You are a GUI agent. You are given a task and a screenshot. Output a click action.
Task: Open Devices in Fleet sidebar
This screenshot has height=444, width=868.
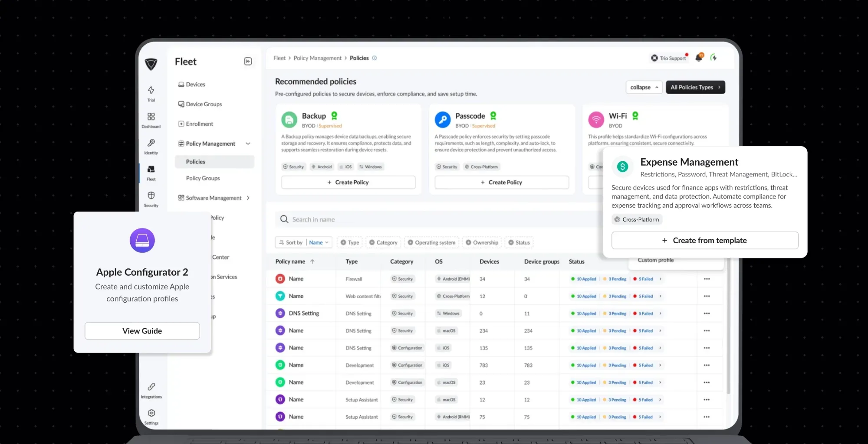point(192,85)
